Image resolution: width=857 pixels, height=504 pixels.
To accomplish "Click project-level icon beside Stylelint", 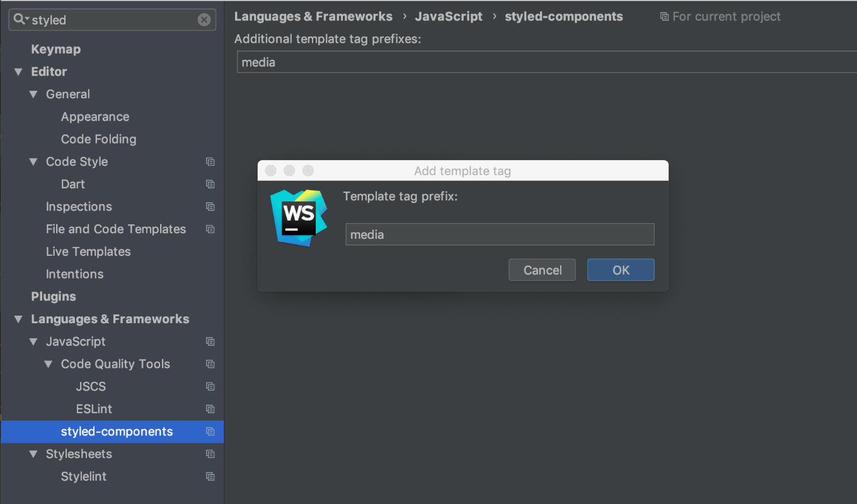I will 210,477.
